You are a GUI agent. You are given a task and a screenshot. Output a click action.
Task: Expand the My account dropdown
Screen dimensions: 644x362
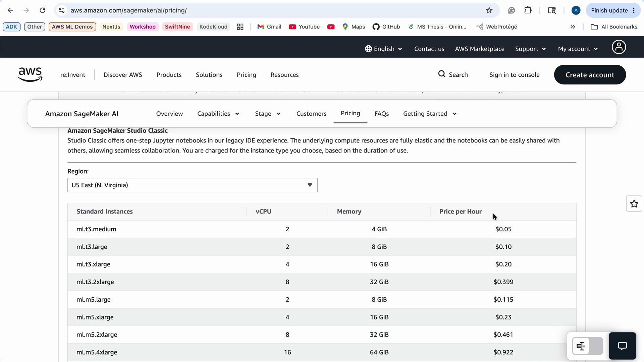coord(578,49)
